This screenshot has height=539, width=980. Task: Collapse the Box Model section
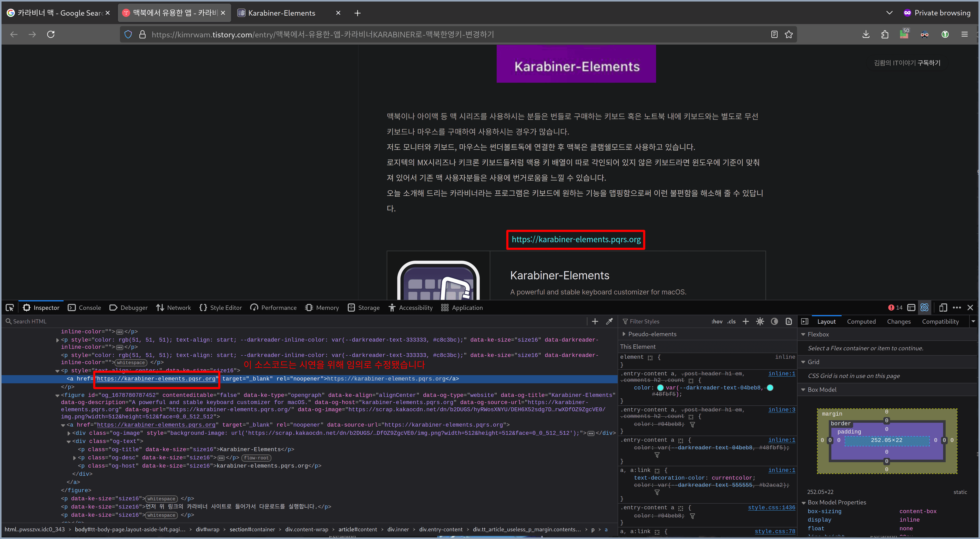(x=803, y=390)
